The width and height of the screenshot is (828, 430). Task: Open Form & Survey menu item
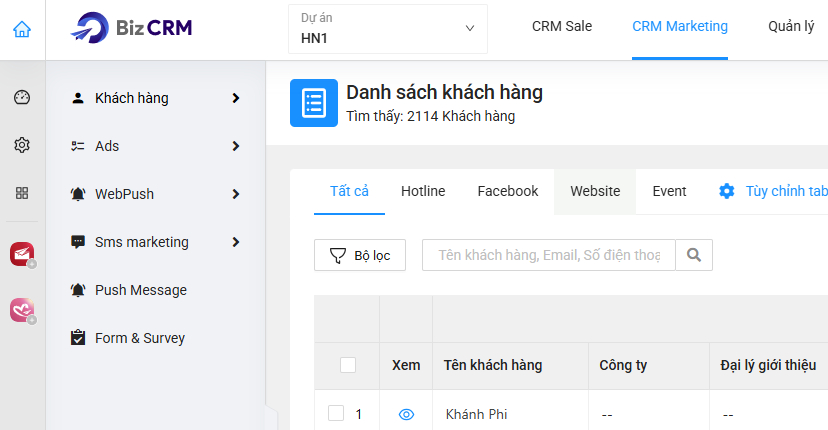tap(139, 338)
